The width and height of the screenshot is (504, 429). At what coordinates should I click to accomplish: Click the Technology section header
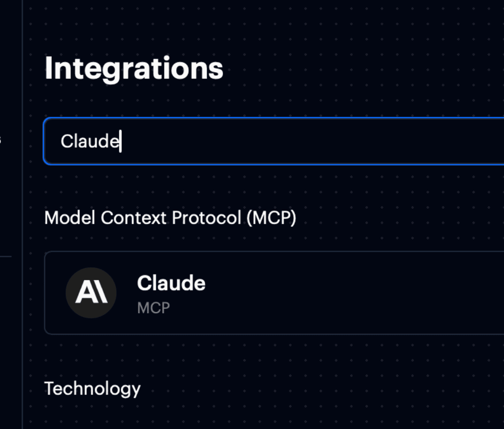[x=93, y=389]
